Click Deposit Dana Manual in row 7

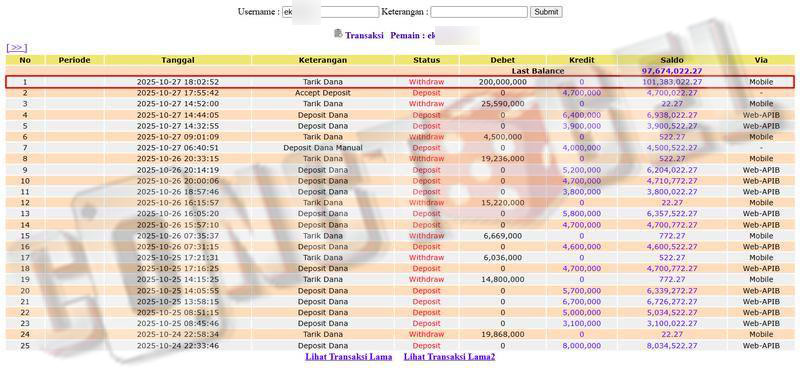tap(322, 148)
